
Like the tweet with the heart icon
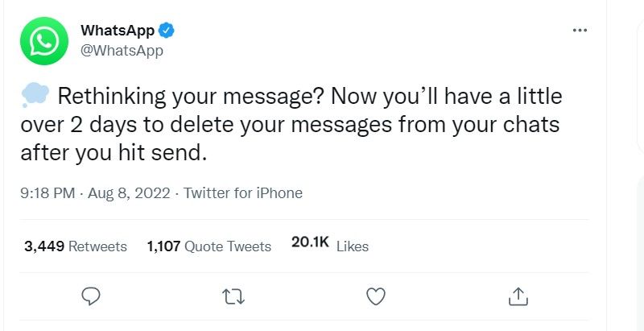[375, 296]
